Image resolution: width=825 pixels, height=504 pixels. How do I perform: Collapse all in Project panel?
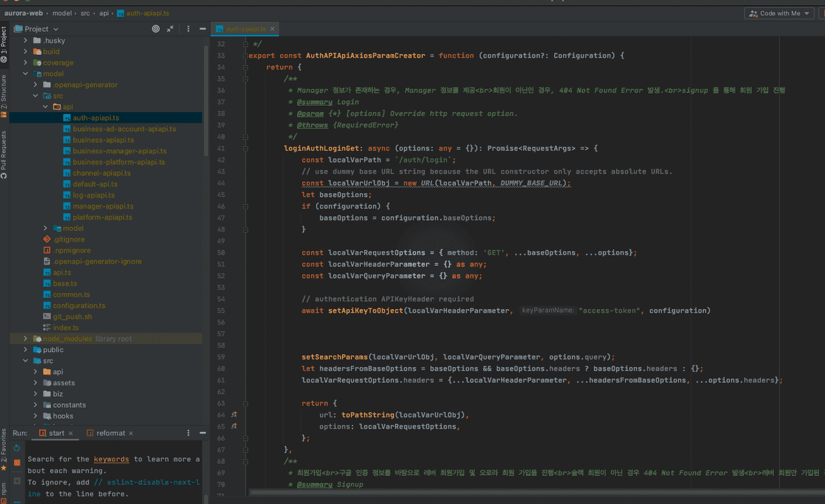click(170, 29)
